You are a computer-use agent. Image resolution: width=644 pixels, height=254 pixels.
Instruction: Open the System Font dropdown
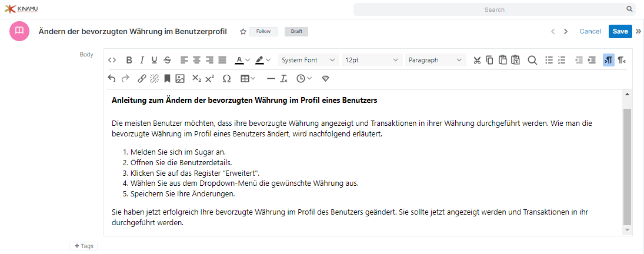308,60
